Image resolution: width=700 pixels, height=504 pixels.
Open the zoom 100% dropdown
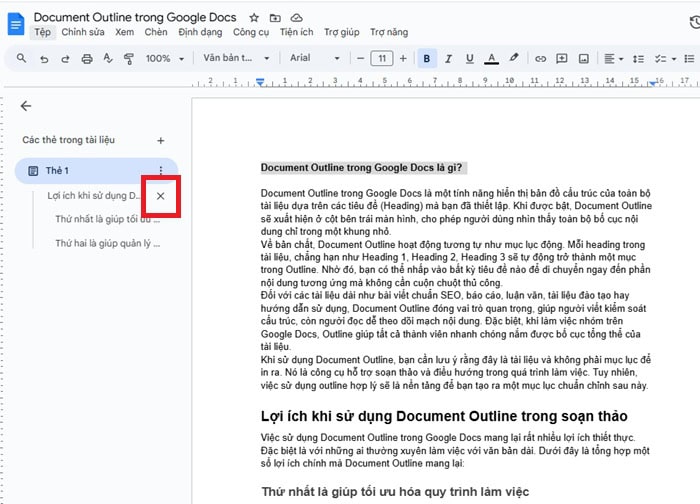tap(165, 58)
